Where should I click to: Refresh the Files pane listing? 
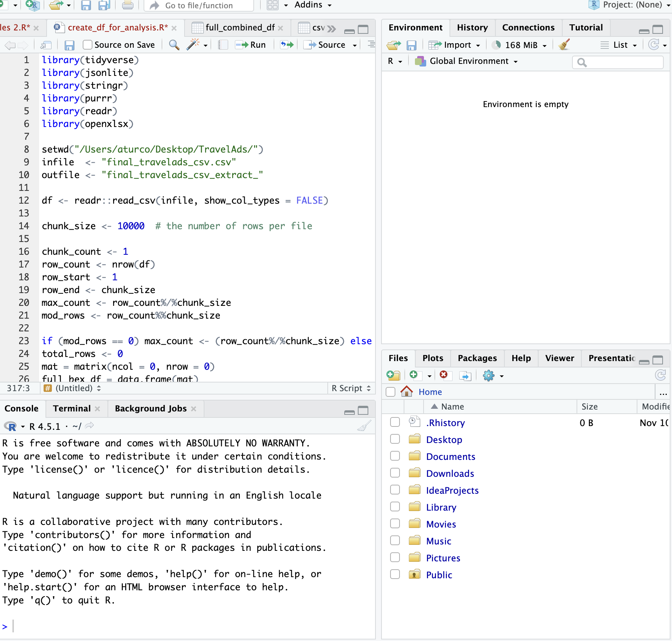pyautogui.click(x=660, y=375)
